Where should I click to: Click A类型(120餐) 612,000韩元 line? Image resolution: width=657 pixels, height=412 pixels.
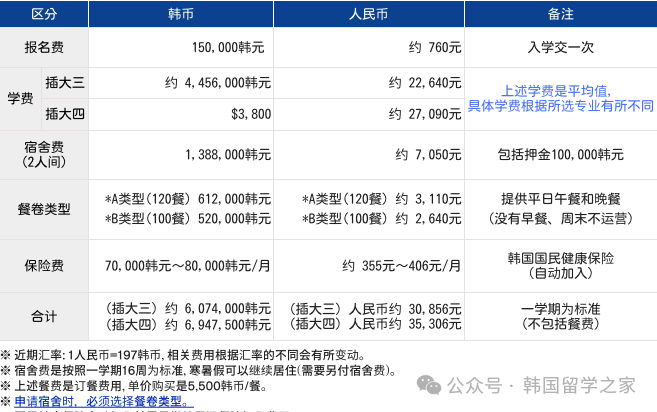pyautogui.click(x=188, y=199)
